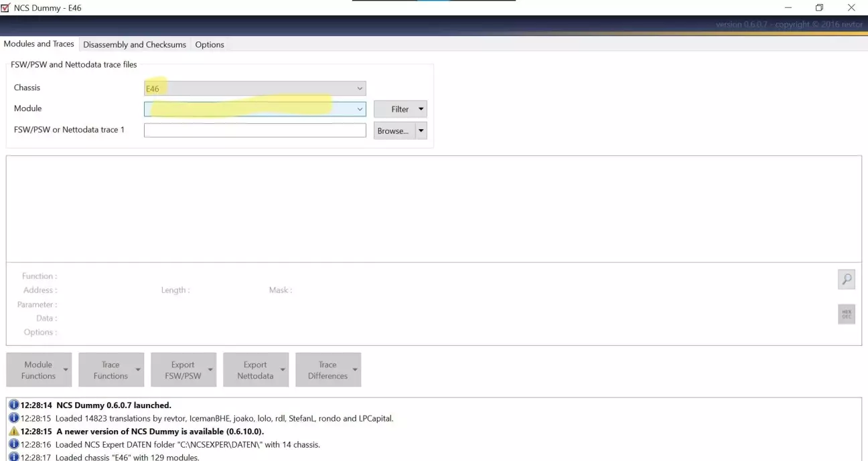Click the 'FSW/PSW and Nettodata trace files' group heading
868x461 pixels.
coord(74,65)
